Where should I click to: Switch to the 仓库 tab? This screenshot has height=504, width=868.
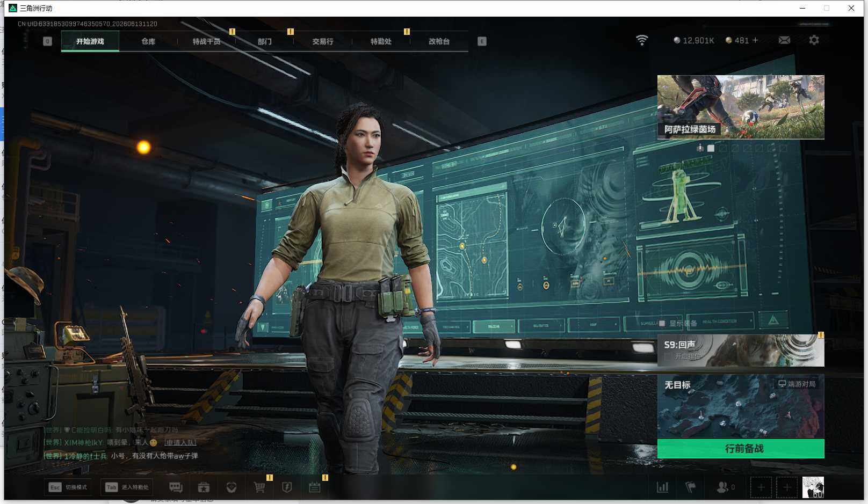[x=148, y=41]
